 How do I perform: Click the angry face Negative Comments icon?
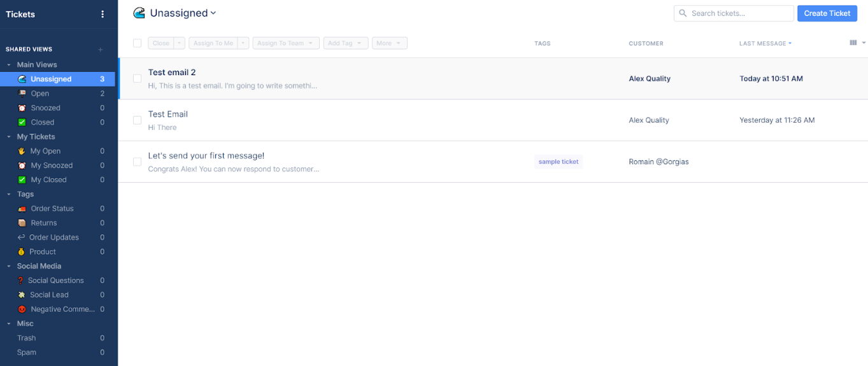[x=22, y=309]
